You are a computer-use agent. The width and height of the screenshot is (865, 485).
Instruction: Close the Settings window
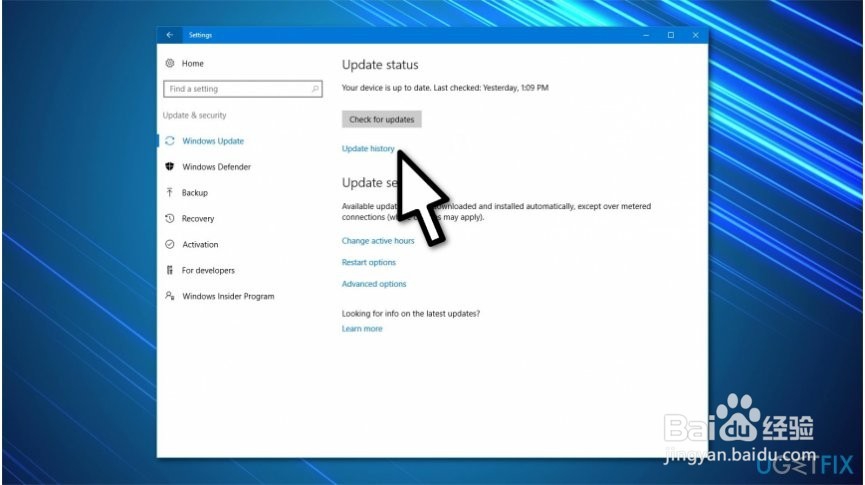[x=696, y=35]
